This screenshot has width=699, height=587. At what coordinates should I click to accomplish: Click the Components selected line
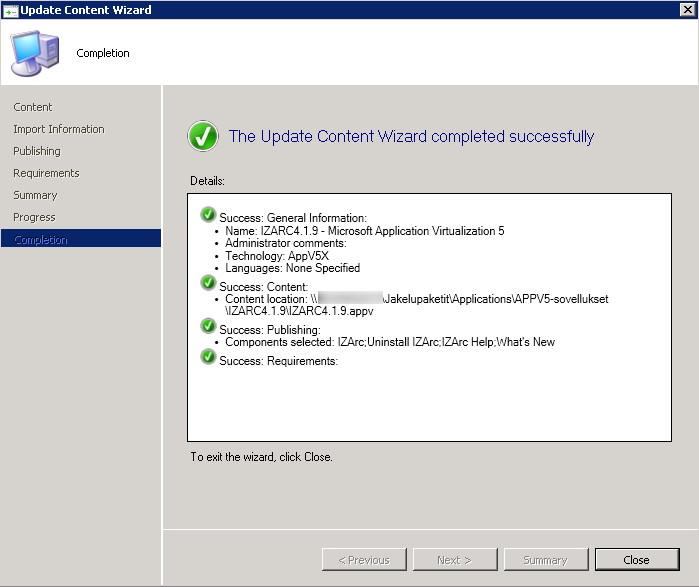point(390,342)
